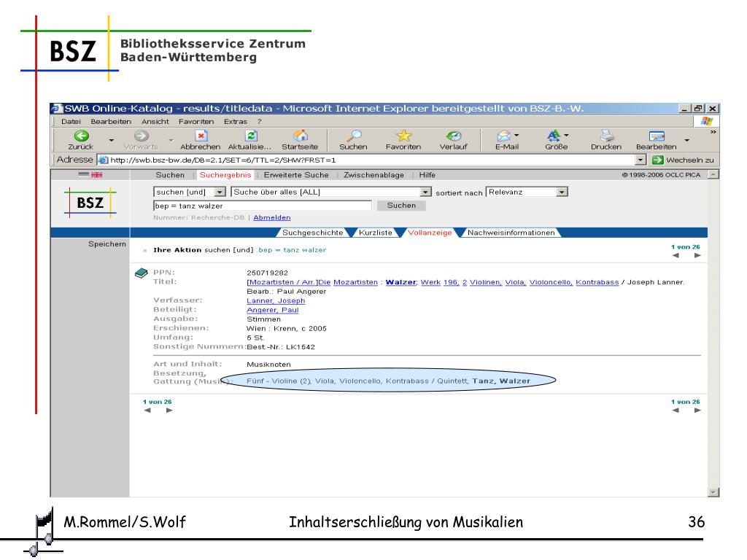The width and height of the screenshot is (747, 560).
Task: Click the page scrollbar down arrow
Action: coord(713,492)
